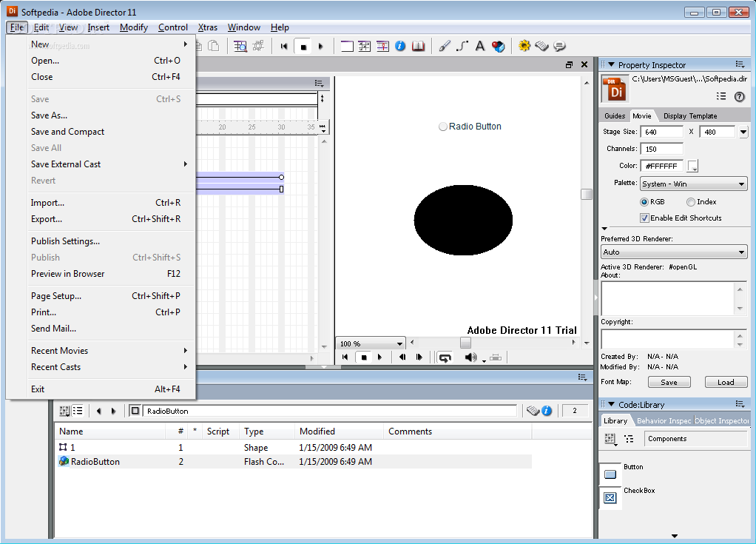Toggle list view in Property Inspector

[721, 96]
